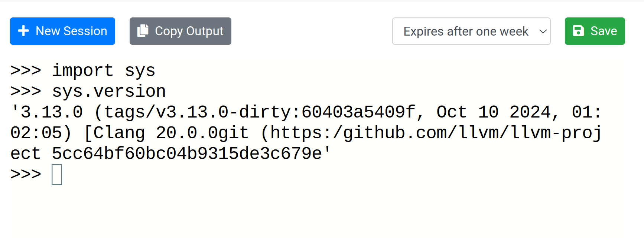Click the 'Clang 20.0.0git' text
Screen dimensions: 644x238
[171, 133]
